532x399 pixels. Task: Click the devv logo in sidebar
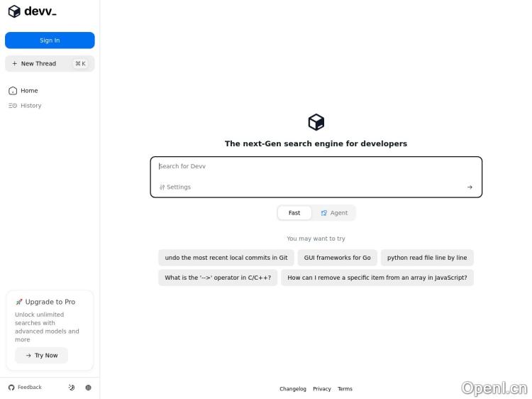32,11
